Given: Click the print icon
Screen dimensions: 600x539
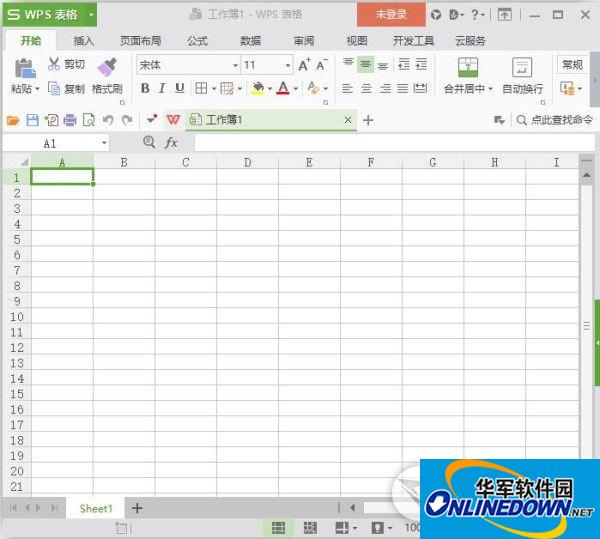Looking at the screenshot, I should (70, 121).
